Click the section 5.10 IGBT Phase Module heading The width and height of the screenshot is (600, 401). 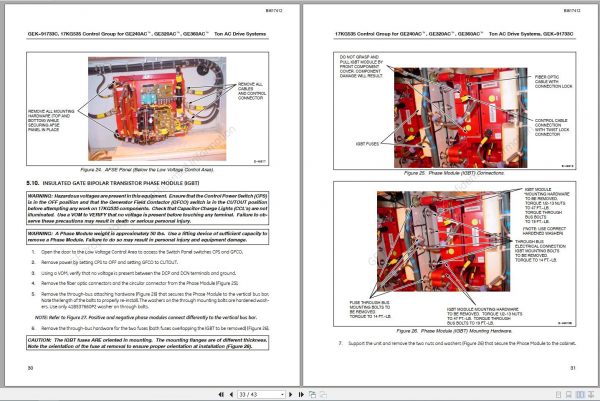(113, 183)
